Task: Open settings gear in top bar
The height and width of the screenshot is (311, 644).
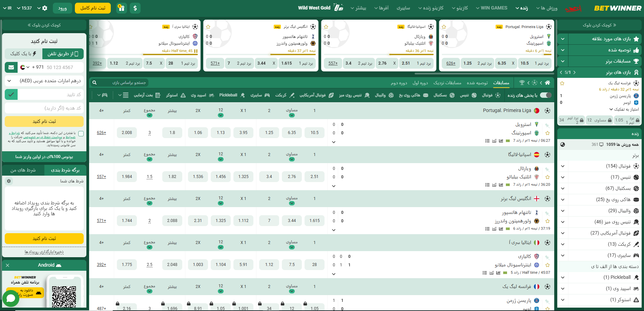Action: 45,8
